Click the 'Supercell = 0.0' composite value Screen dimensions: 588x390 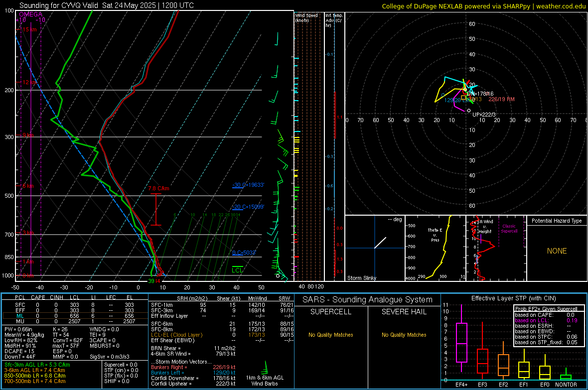pos(121,365)
